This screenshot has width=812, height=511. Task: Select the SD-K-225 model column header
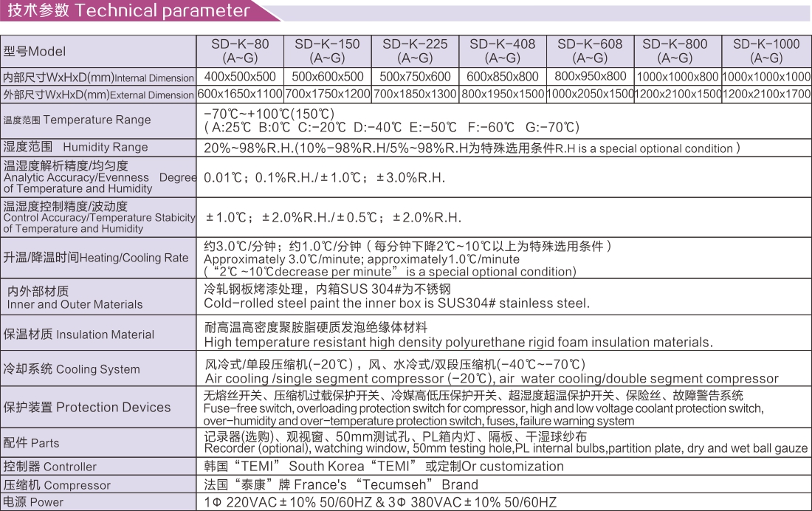click(415, 51)
